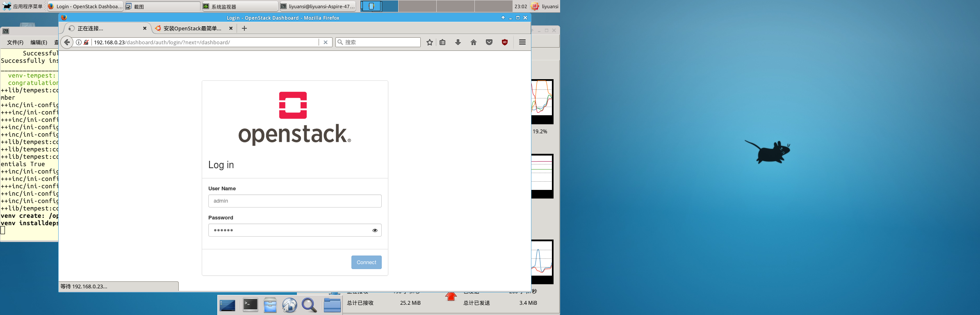Shade Firefox window with up-arrow button
This screenshot has width=980, height=315.
(x=503, y=18)
